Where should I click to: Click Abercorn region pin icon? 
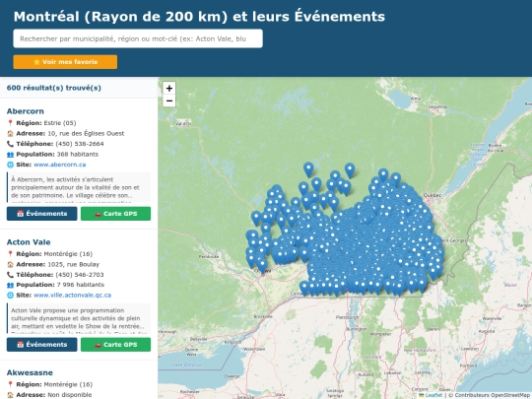(x=10, y=123)
